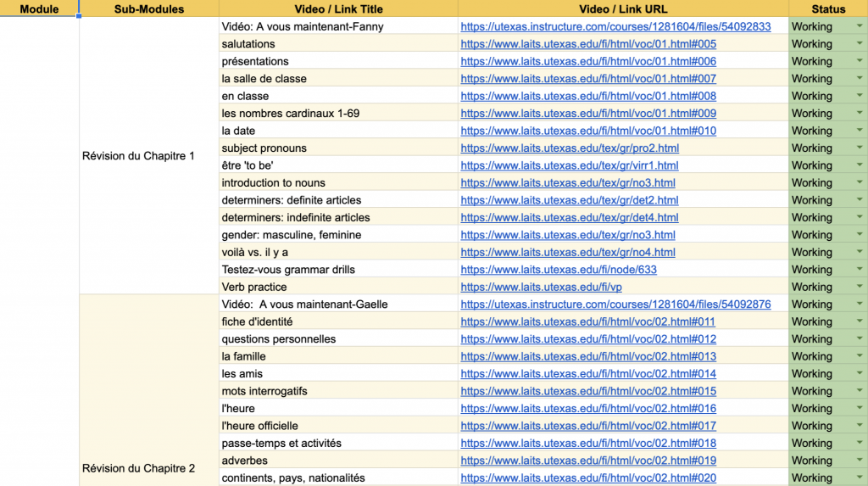Select the 'Testez-vous grammar drills' cell

pos(338,270)
